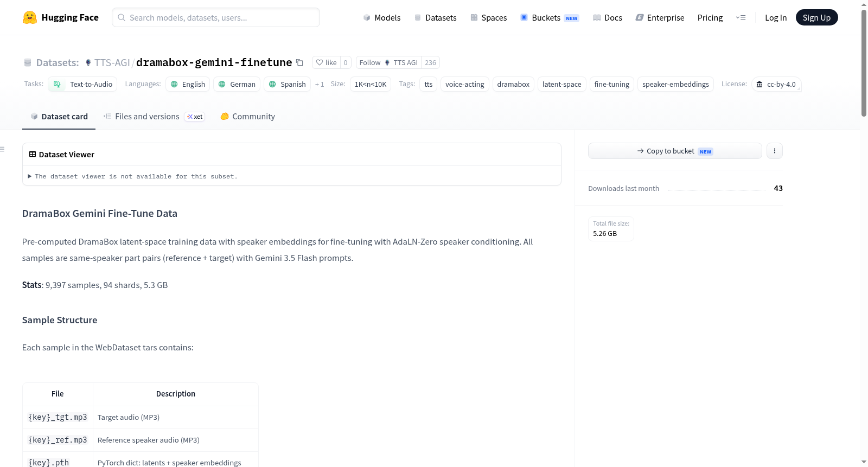Image resolution: width=868 pixels, height=467 pixels.
Task: Open the Text-to-Audio task tag
Action: tap(82, 84)
